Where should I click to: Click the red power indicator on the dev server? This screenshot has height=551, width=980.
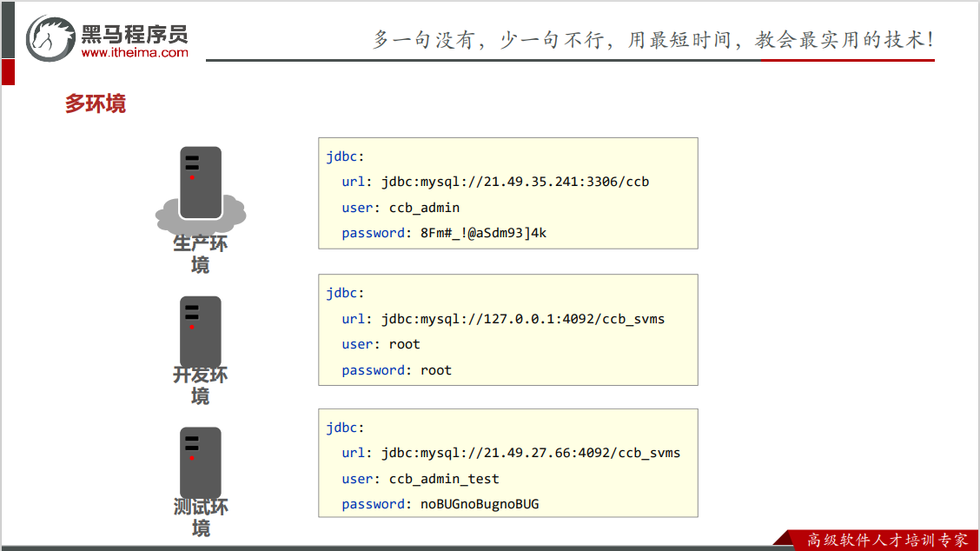192,328
